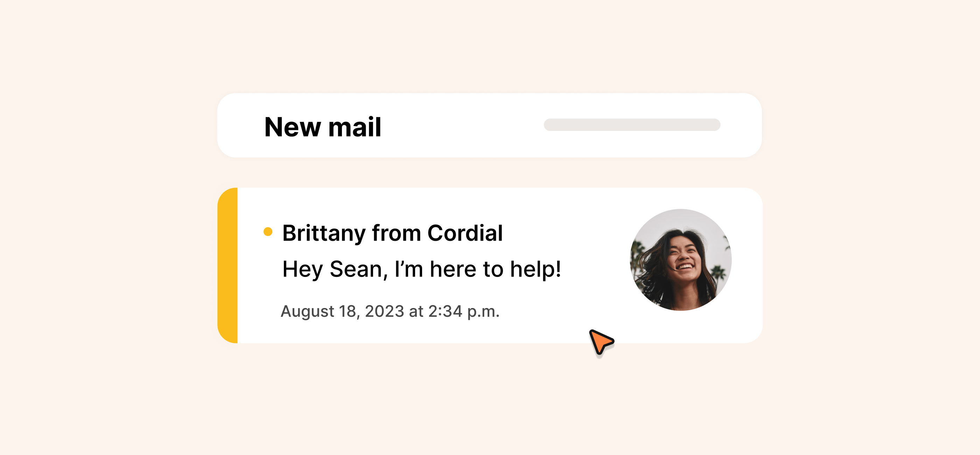The width and height of the screenshot is (980, 455).
Task: Click the August 18, 2023 timestamp
Action: 342,311
